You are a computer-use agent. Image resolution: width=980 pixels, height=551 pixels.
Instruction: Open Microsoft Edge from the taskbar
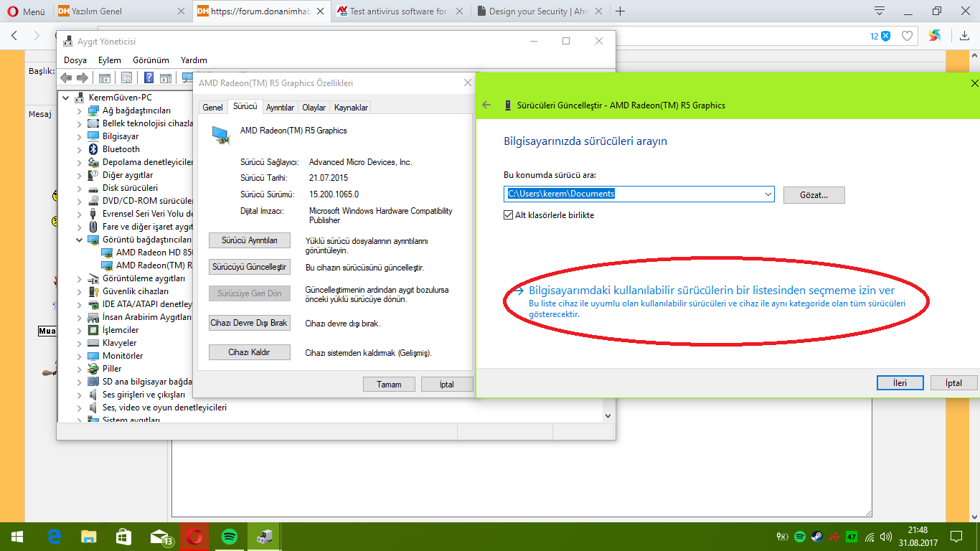pos(54,537)
